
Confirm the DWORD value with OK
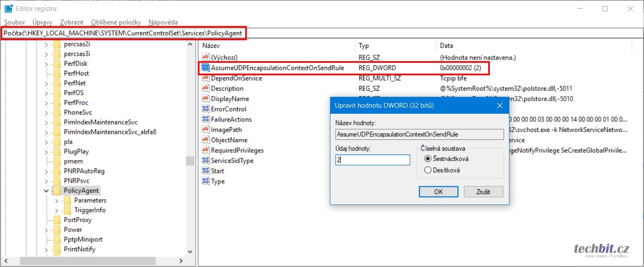(438, 191)
